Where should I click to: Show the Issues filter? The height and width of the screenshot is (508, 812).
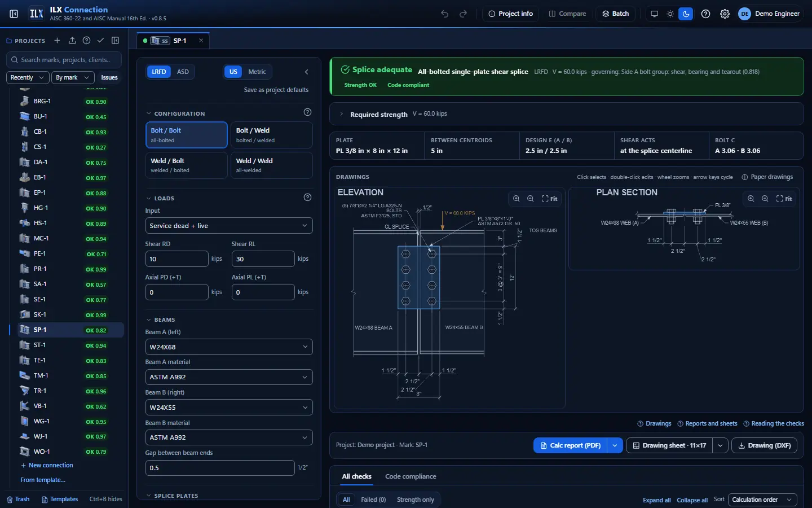[109, 77]
